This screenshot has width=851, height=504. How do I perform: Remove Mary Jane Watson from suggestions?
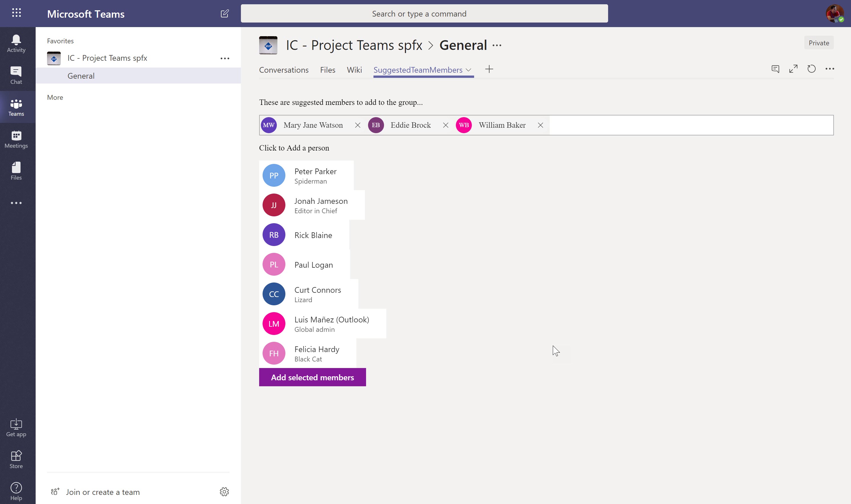pos(358,125)
